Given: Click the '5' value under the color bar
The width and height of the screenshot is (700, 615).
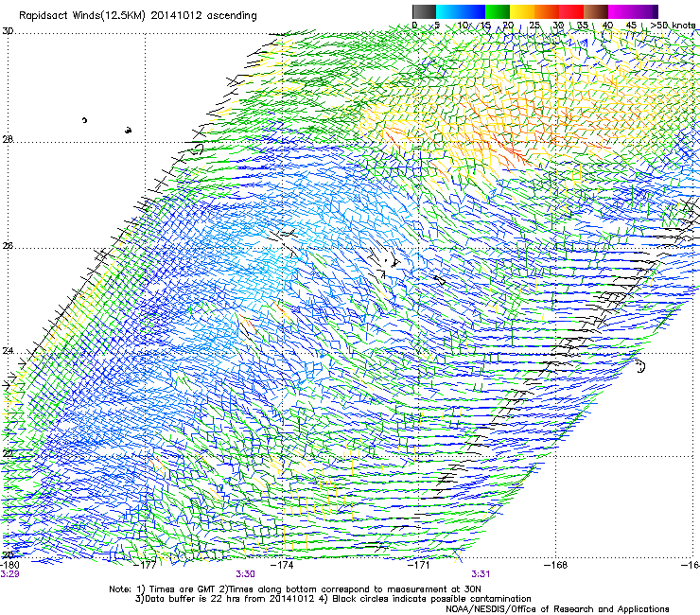Looking at the screenshot, I should tap(437, 26).
